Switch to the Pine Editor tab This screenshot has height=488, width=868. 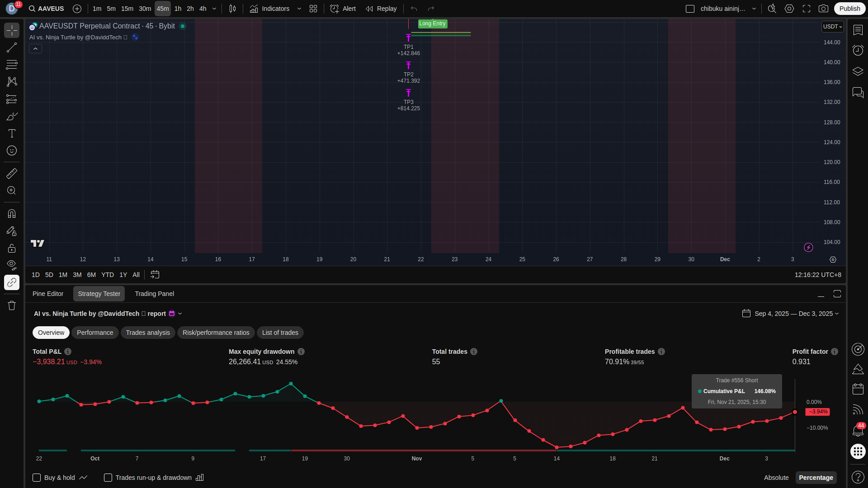point(48,294)
